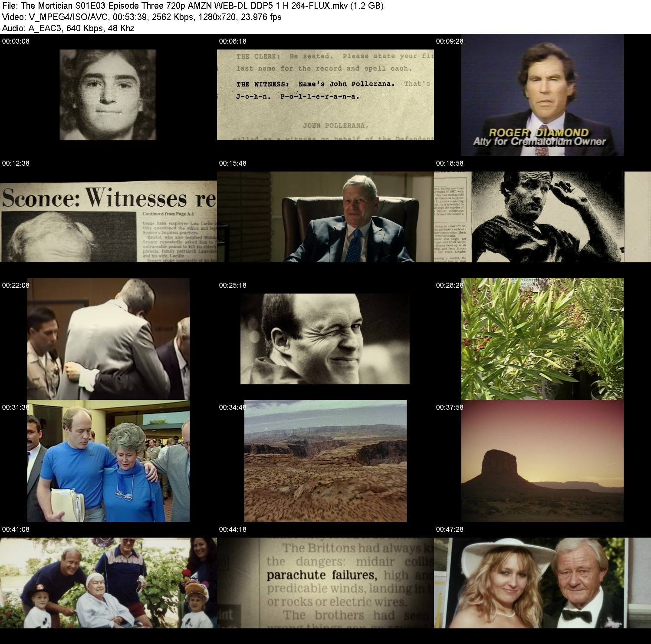The width and height of the screenshot is (651, 644).
Task: Click the 00:03:08 timestamp label
Action: pyautogui.click(x=16, y=41)
